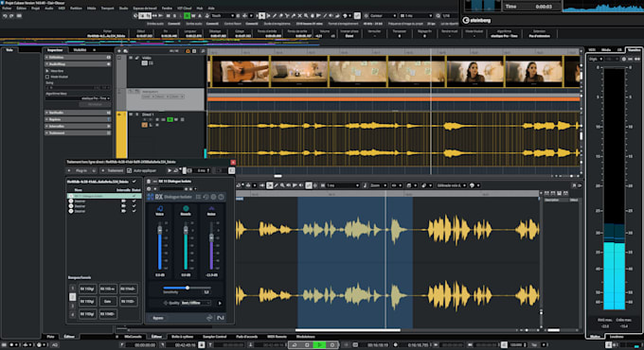Toggle the Mode Musical checkbox

[47, 77]
